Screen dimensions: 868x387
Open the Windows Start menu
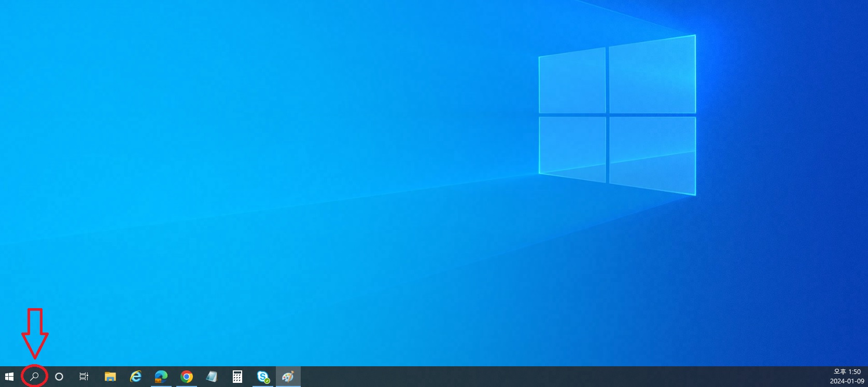pos(9,377)
